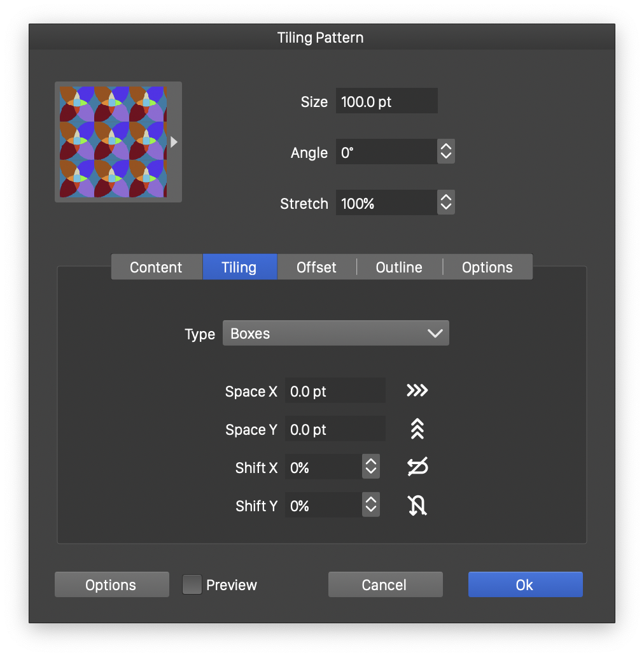Open the Outline tab

(x=399, y=267)
